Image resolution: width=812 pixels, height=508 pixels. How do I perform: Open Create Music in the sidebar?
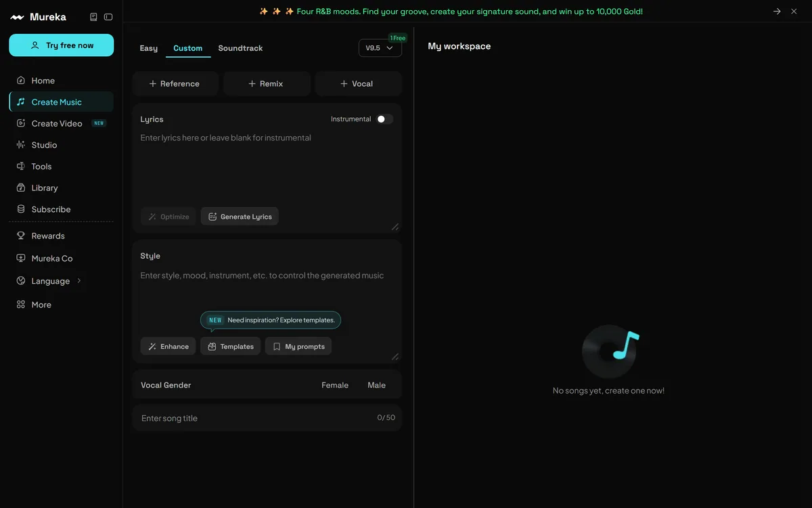tap(61, 102)
